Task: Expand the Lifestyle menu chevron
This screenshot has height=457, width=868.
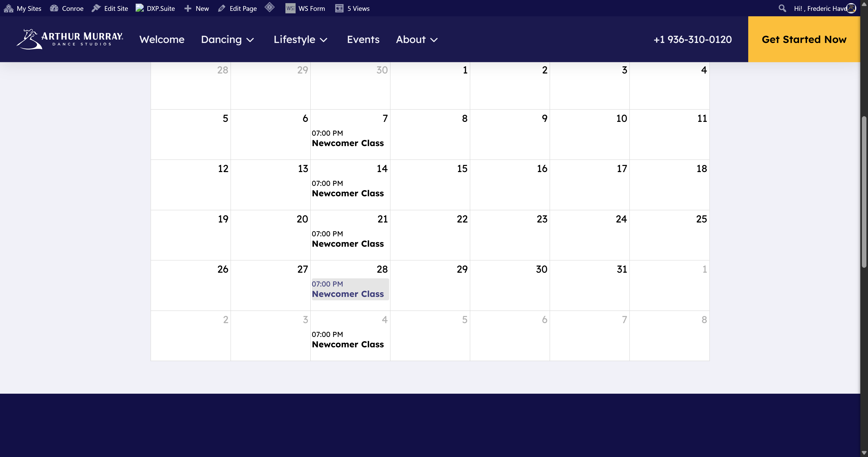Action: (x=323, y=40)
